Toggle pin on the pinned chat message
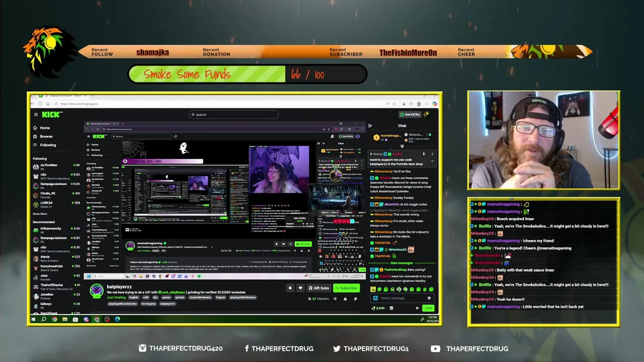The image size is (644, 362). [424, 154]
